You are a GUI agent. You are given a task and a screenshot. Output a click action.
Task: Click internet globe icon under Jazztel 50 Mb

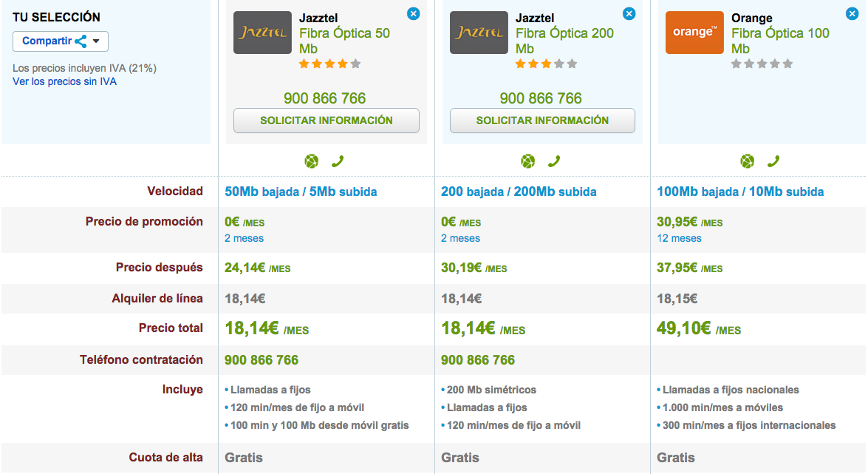pyautogui.click(x=312, y=161)
